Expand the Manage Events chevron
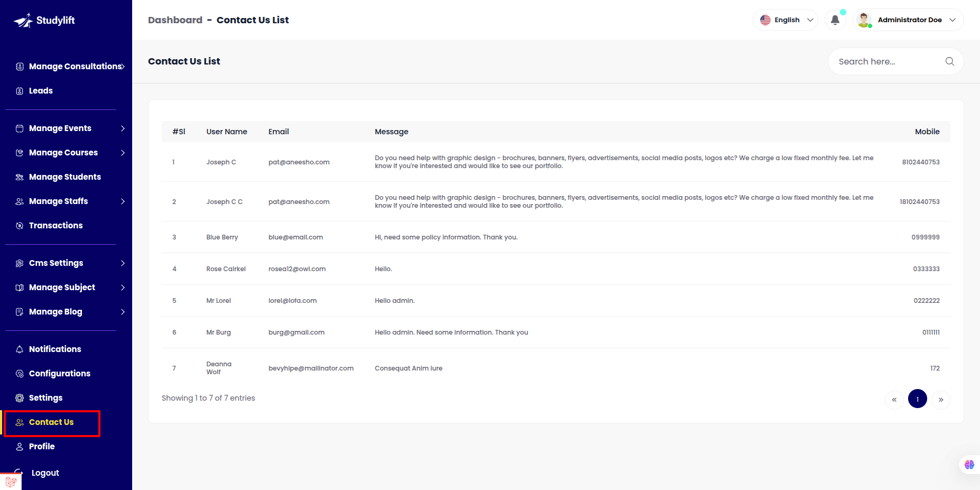This screenshot has height=490, width=980. (x=123, y=128)
